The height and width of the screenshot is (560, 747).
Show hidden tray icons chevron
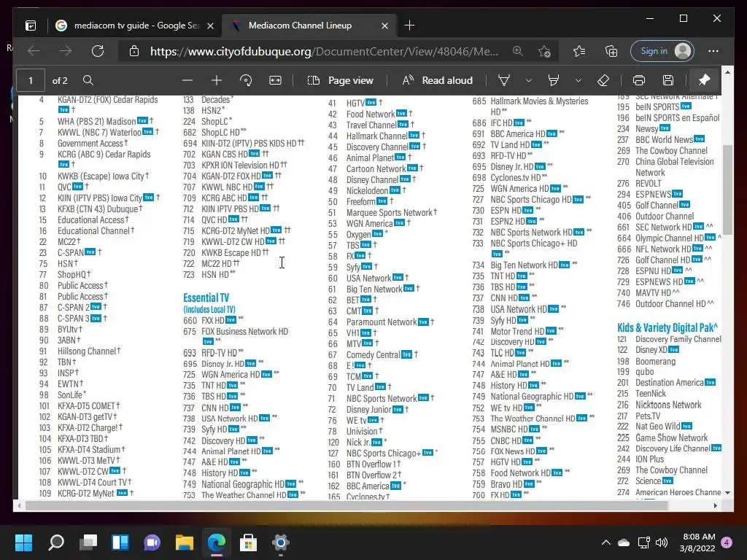[605, 542]
